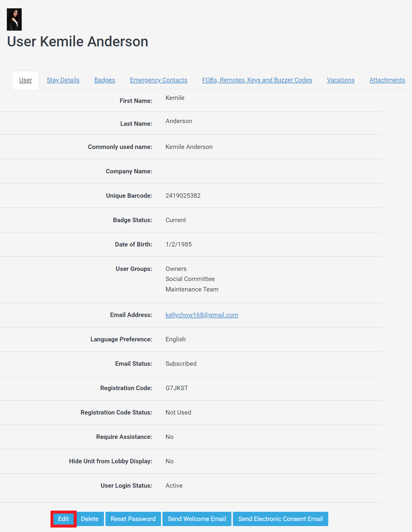Click the barcode value 2419025382
This screenshot has height=532, width=412.
tap(183, 196)
